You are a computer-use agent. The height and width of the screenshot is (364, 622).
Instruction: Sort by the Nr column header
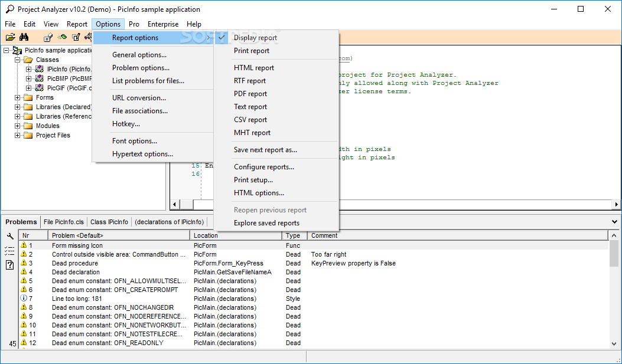coord(33,235)
